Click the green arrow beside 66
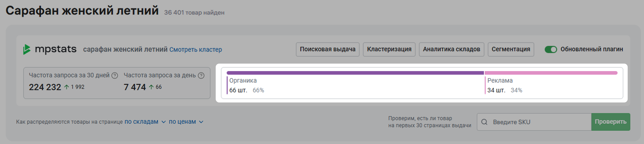The width and height of the screenshot is (644, 144). coord(151,87)
